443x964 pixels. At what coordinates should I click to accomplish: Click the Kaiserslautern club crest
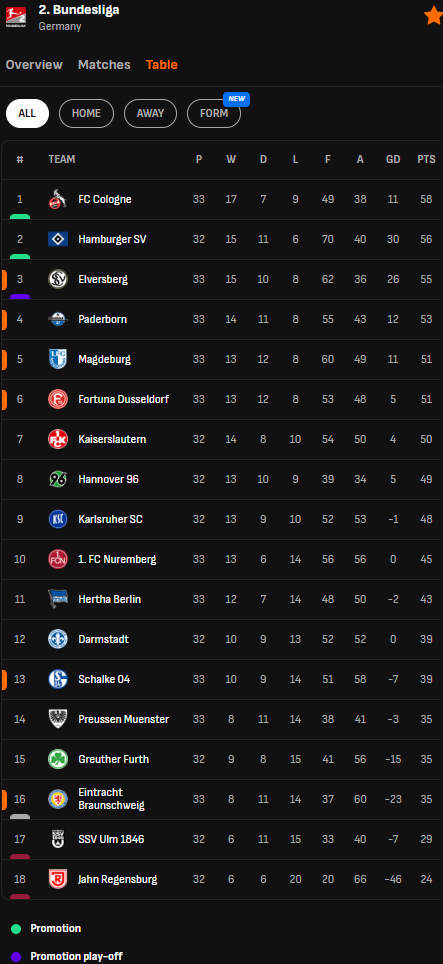click(x=58, y=439)
